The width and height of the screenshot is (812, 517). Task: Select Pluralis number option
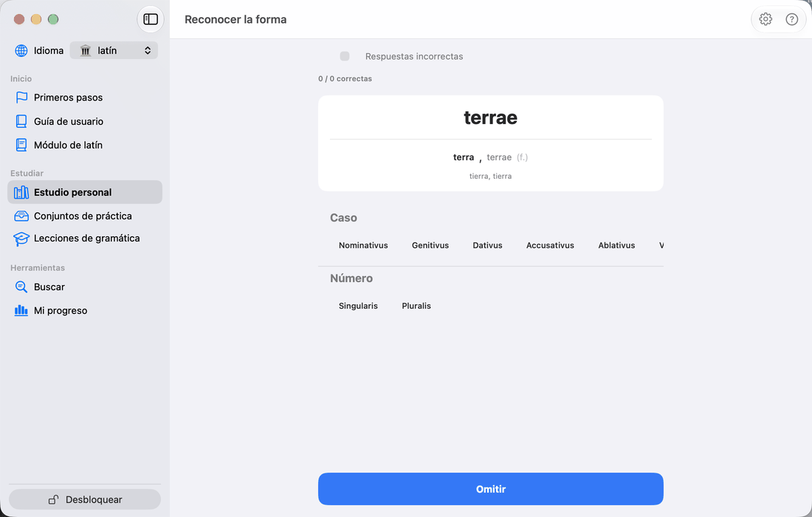pyautogui.click(x=416, y=306)
